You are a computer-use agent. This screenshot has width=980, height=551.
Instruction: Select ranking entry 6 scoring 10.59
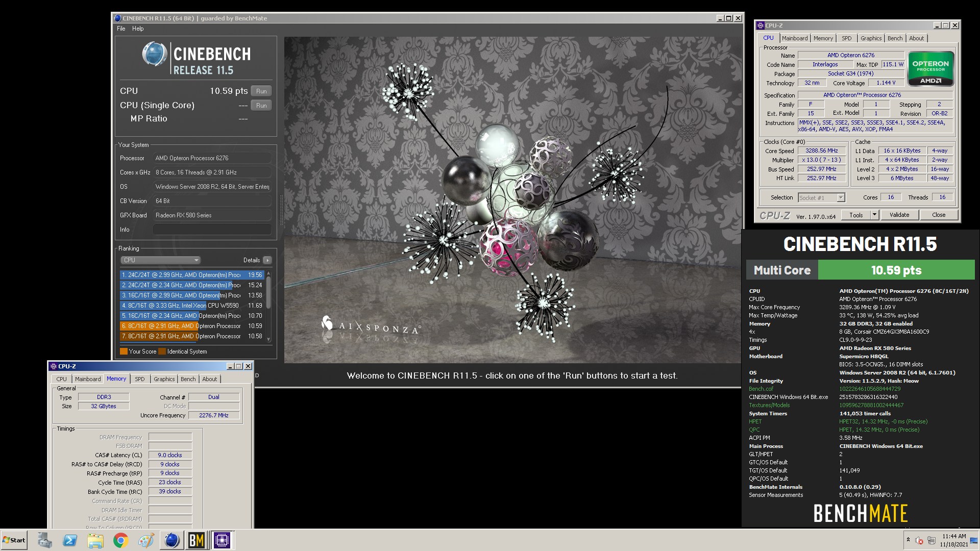tap(192, 326)
